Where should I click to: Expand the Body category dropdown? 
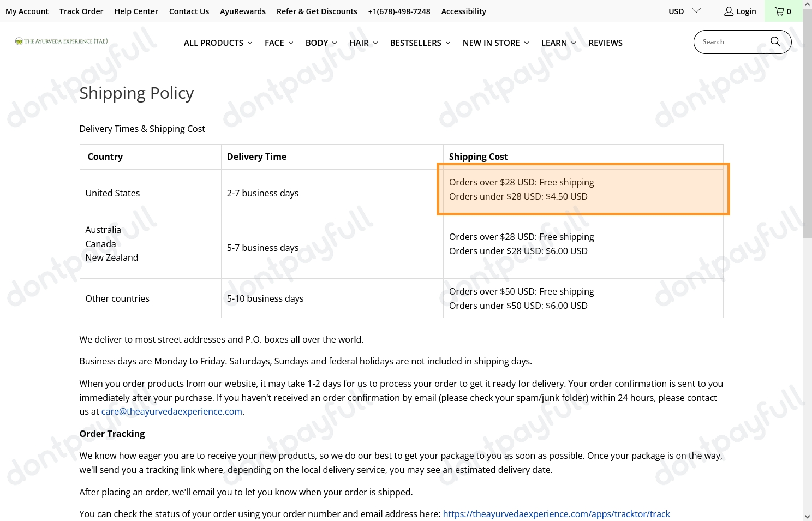[321, 43]
